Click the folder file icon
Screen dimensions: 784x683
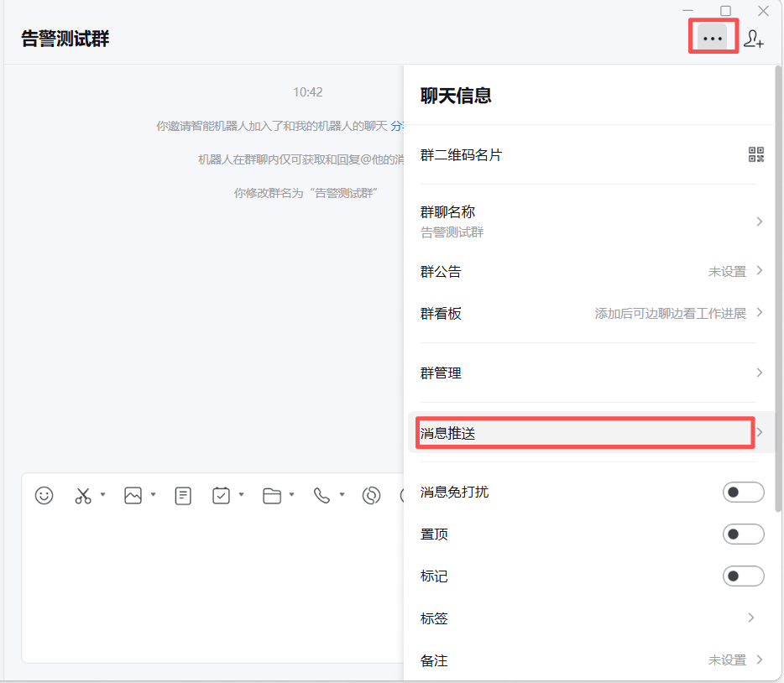coord(271,496)
